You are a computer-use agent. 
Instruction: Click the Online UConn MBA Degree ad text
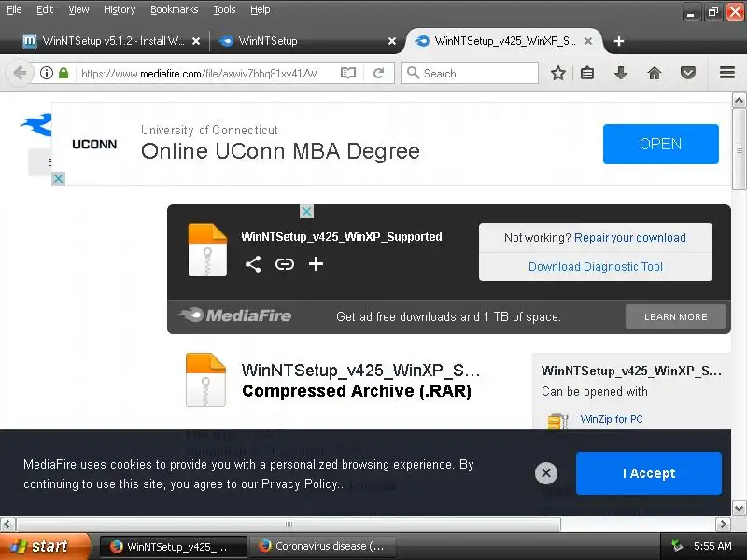click(x=280, y=151)
